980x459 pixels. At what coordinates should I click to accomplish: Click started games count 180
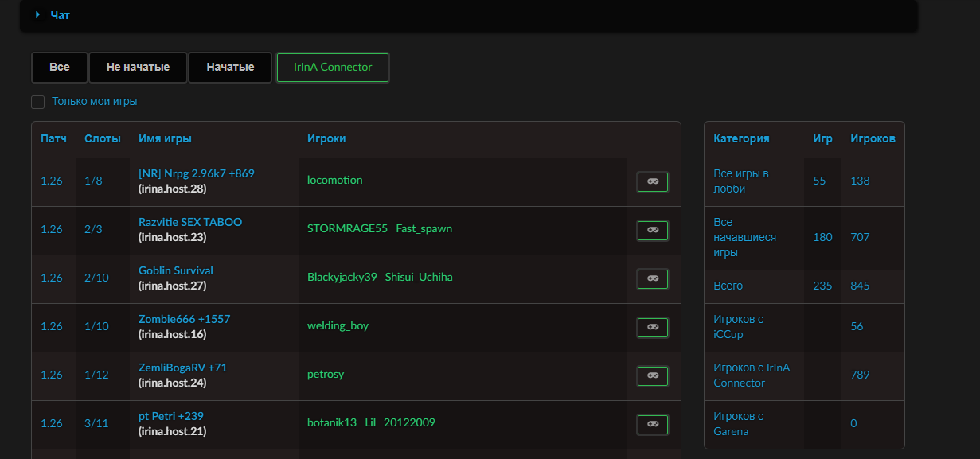[822, 237]
